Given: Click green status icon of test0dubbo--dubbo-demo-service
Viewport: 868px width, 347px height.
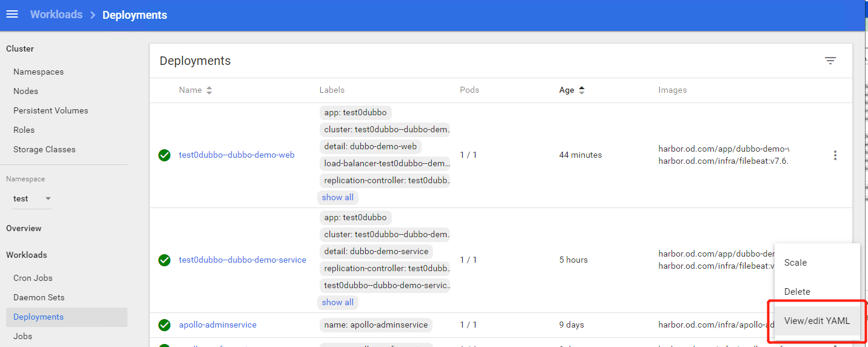Looking at the screenshot, I should (x=164, y=260).
